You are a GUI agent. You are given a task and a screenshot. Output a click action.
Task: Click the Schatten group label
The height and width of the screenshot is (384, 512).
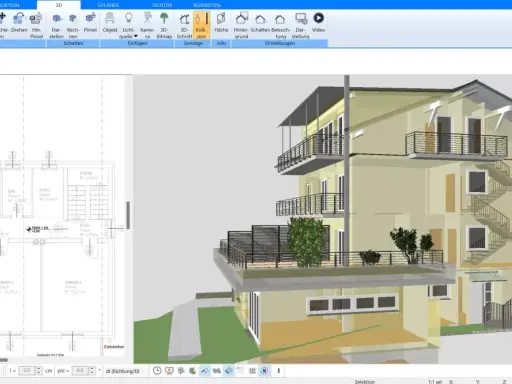(73, 43)
